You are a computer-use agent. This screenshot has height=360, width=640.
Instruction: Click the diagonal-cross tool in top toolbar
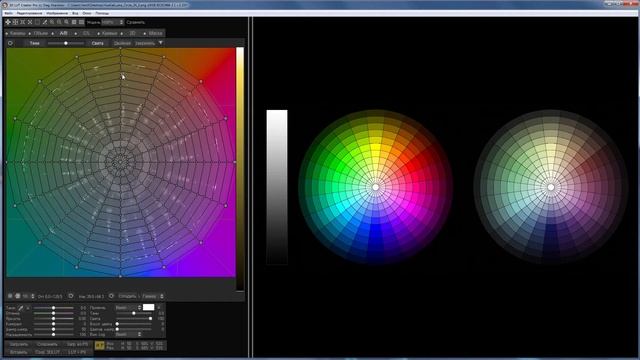[30, 22]
